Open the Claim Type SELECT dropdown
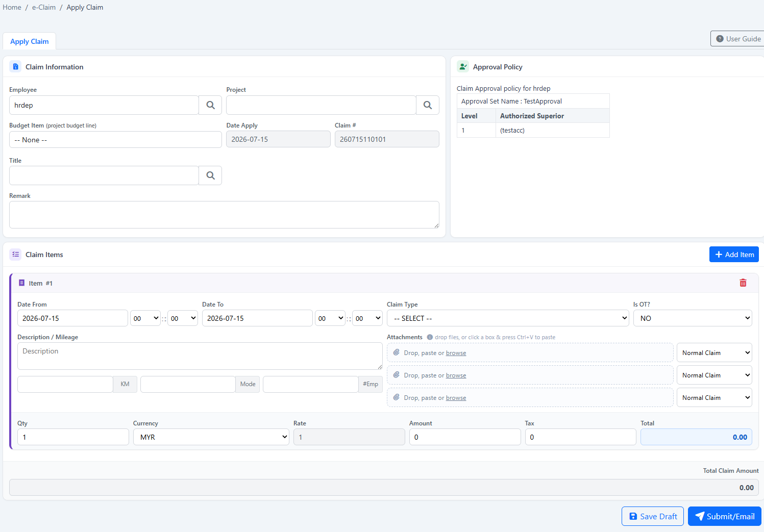This screenshot has height=532, width=764. click(508, 318)
